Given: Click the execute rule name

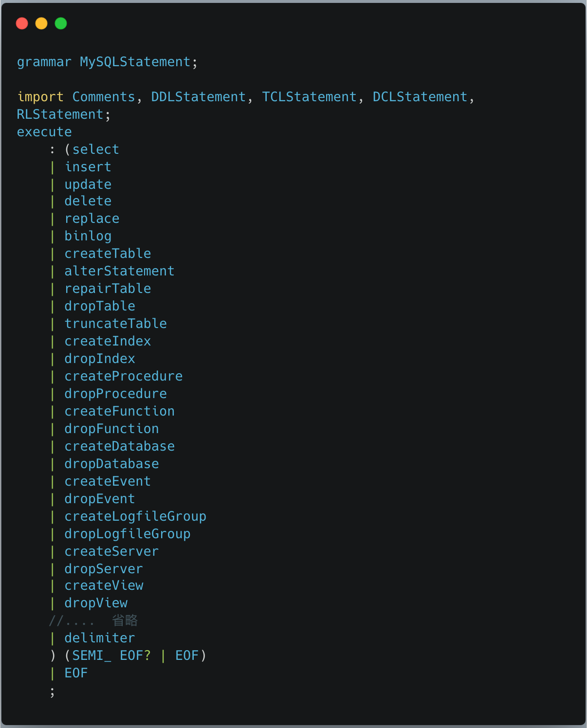Looking at the screenshot, I should click(44, 132).
